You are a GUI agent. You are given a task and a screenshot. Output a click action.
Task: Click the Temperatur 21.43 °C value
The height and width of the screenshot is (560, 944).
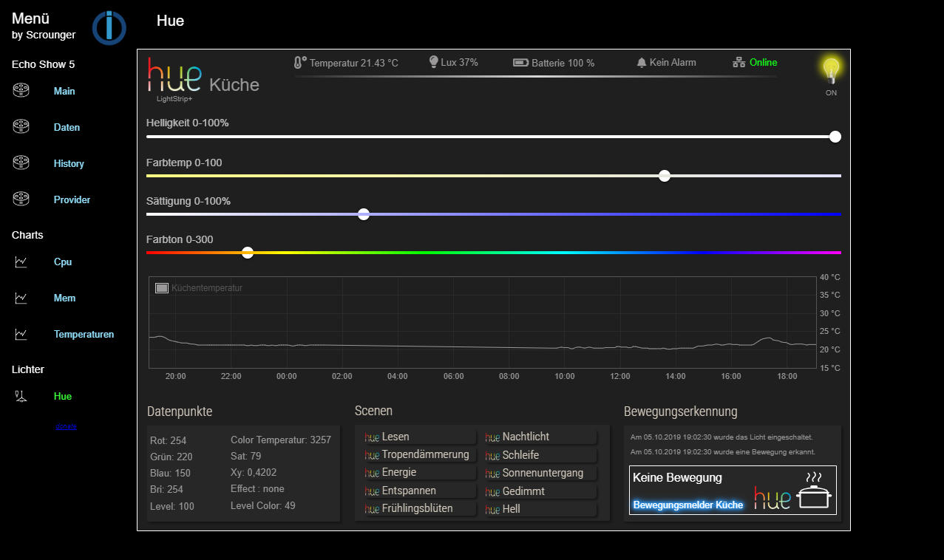click(354, 63)
